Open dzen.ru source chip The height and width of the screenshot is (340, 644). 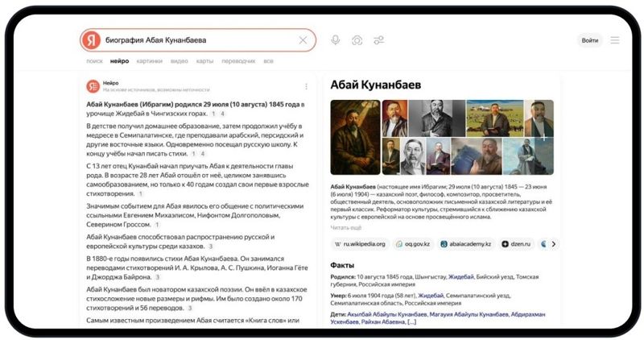click(516, 244)
